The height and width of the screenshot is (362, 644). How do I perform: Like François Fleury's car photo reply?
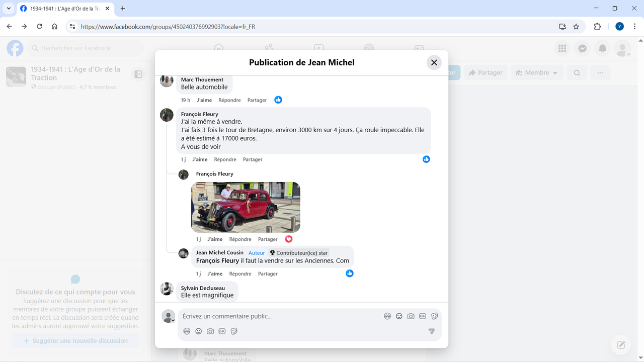[215, 239]
